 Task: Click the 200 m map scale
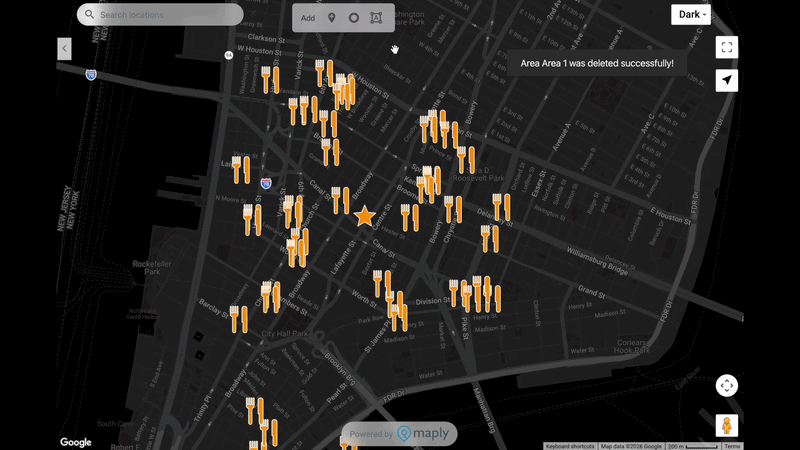tap(692, 446)
